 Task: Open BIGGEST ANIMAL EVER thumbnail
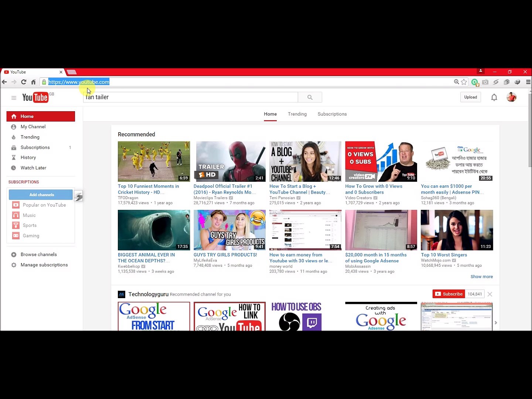154,230
